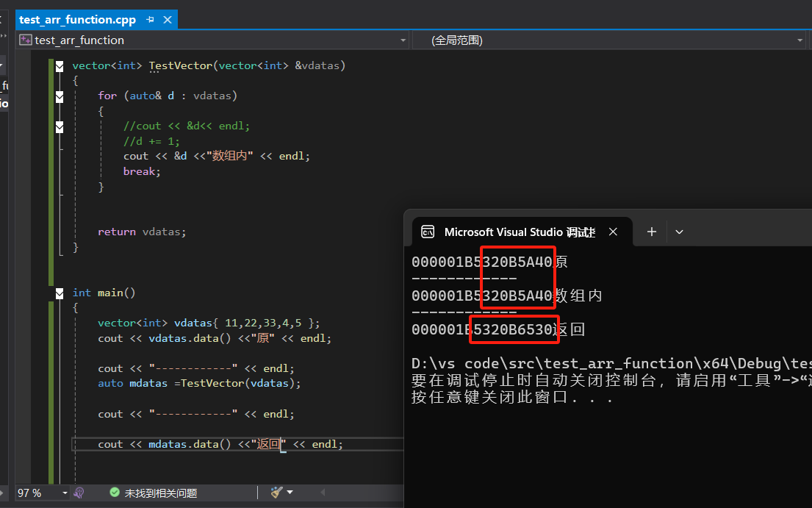Click 'vector<int> vdatas{ 11,22,33,4,5 };' line
This screenshot has width=812, height=508.
click(209, 323)
